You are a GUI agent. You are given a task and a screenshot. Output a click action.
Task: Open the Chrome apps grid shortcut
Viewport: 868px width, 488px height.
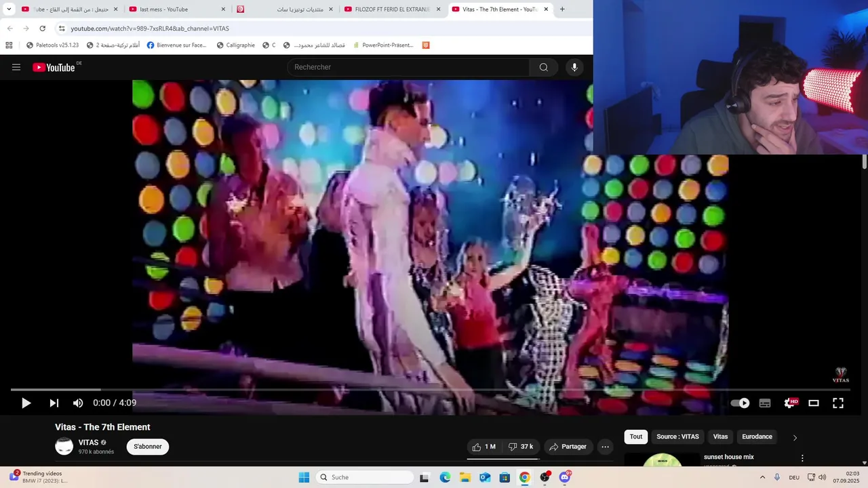pos(9,45)
